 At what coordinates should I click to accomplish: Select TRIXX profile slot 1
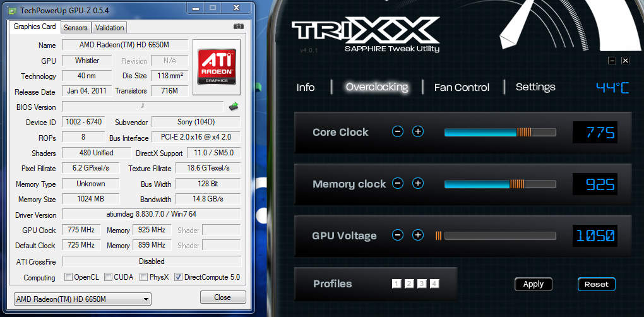(x=397, y=284)
